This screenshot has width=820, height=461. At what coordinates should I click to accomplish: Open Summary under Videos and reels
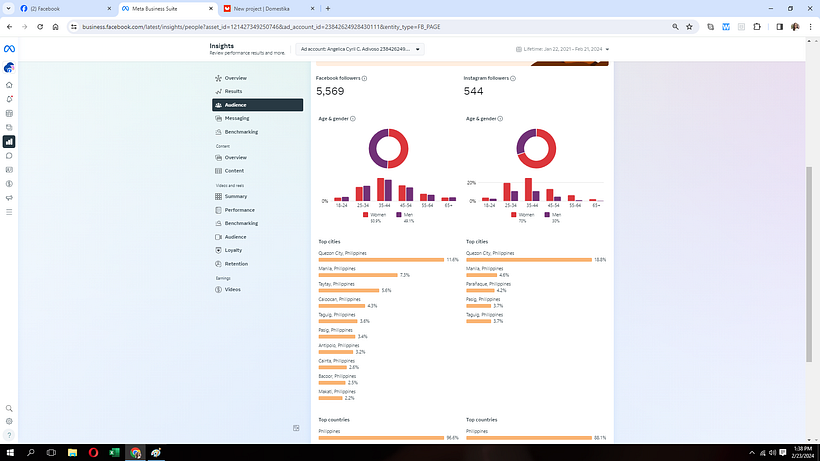click(257, 197)
